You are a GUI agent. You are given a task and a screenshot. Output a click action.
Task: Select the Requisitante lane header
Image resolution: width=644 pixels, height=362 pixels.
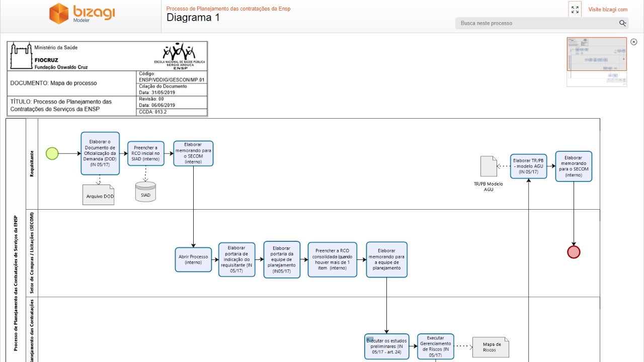click(x=32, y=163)
